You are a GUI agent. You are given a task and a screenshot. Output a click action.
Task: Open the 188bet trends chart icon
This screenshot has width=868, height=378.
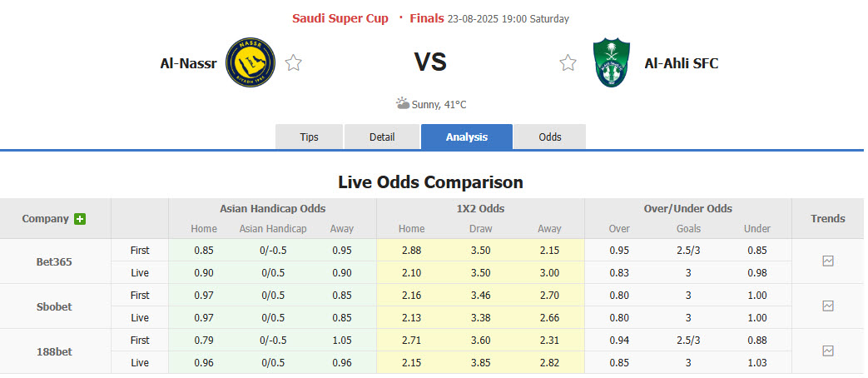click(x=827, y=351)
